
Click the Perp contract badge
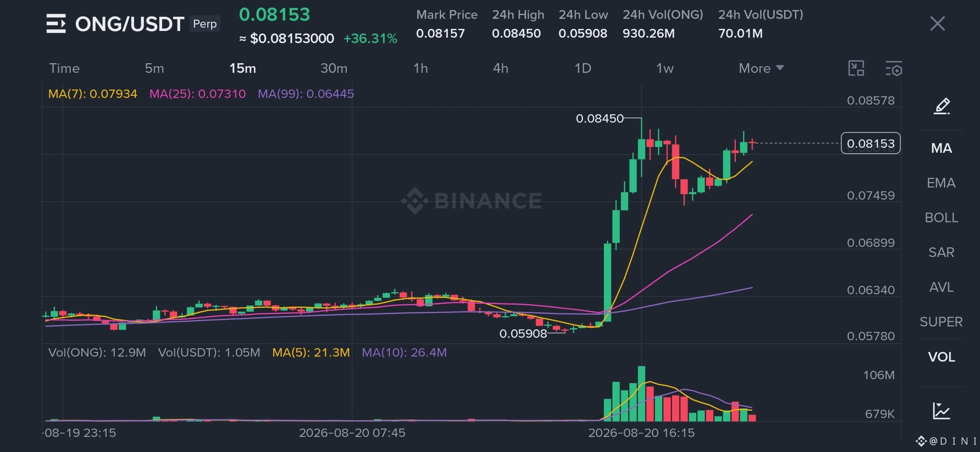pos(205,24)
